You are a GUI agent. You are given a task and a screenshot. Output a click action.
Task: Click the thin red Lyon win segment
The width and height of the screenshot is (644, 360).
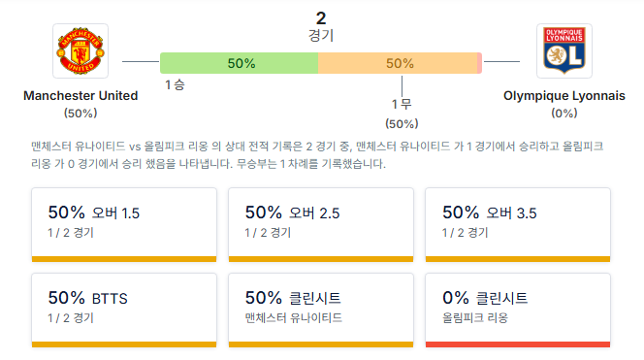tap(479, 63)
